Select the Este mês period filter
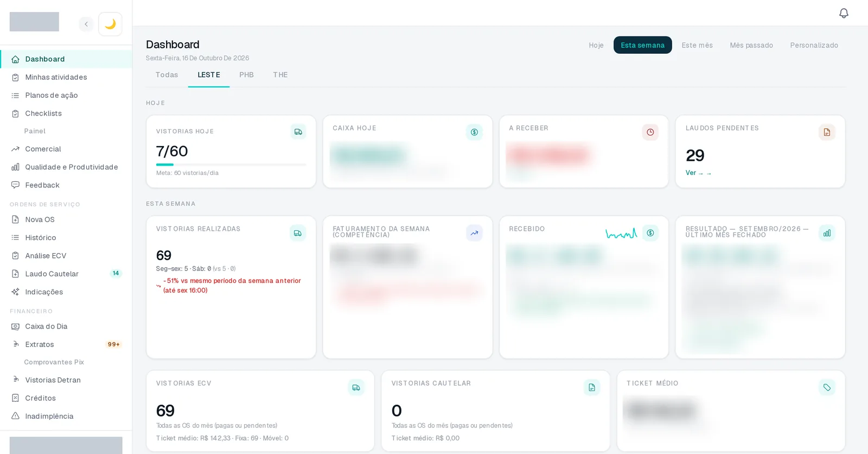This screenshot has height=454, width=868. click(x=697, y=45)
